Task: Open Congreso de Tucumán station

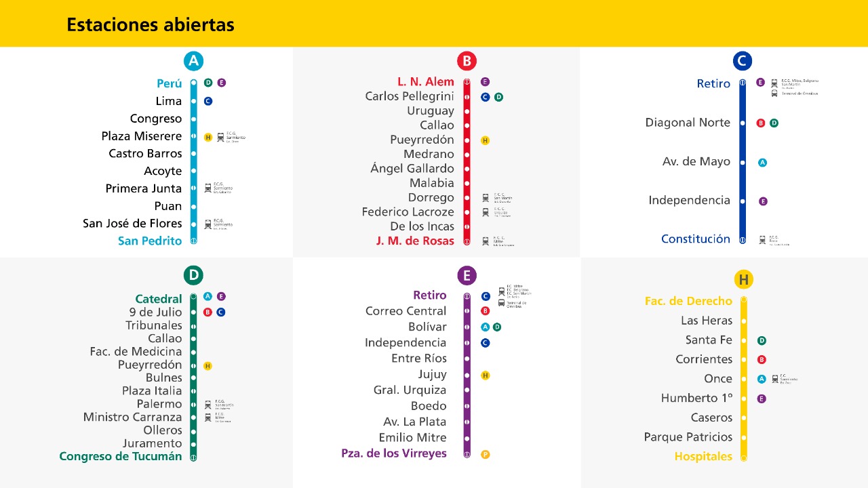Action: pyautogui.click(x=121, y=456)
